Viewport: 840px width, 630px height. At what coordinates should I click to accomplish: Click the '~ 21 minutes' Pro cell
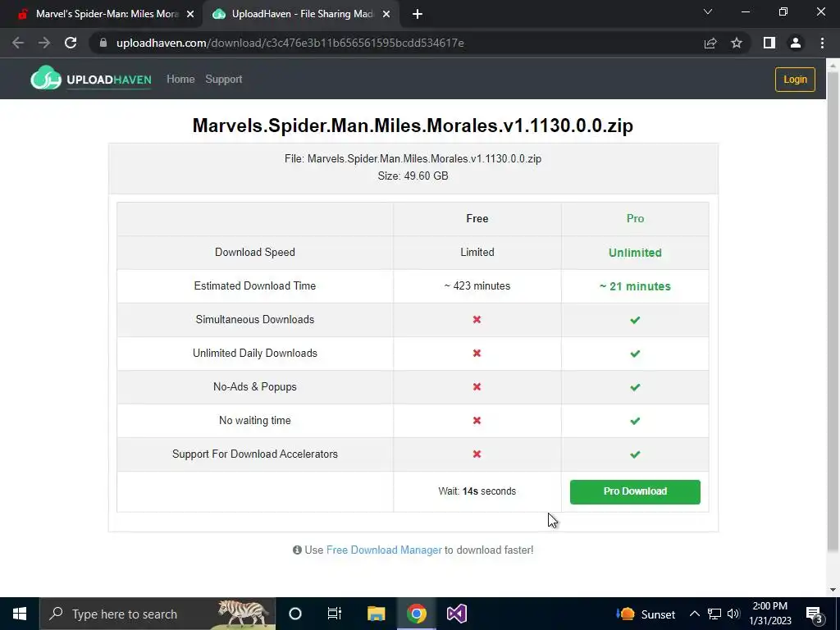click(635, 286)
